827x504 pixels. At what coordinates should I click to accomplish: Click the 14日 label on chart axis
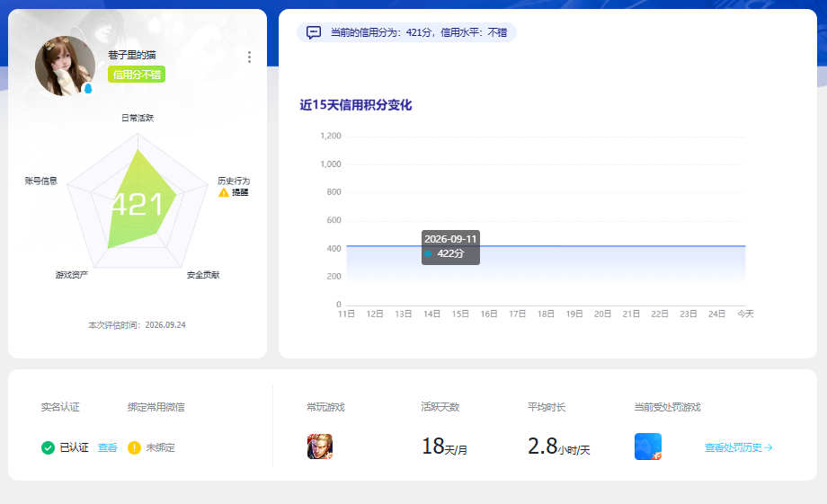432,314
